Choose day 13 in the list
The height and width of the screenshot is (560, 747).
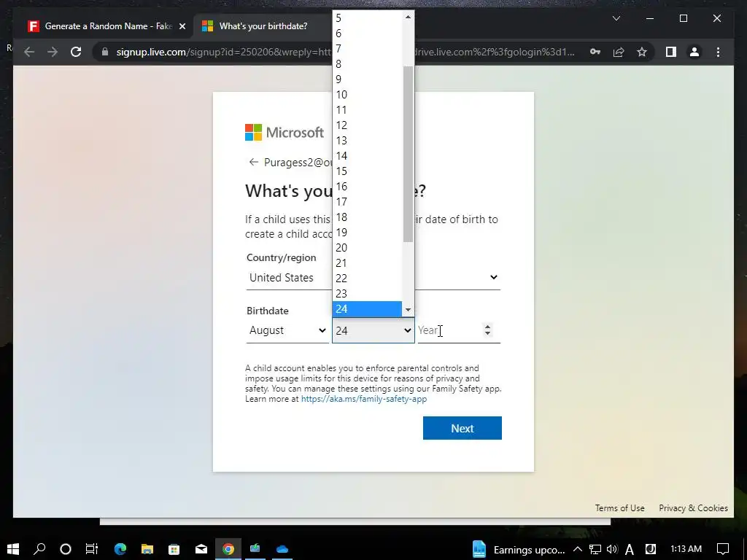pyautogui.click(x=367, y=141)
